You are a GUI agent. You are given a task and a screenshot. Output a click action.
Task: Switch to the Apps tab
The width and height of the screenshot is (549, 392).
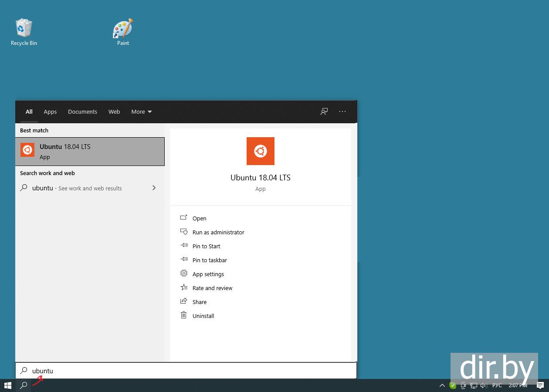coord(50,112)
